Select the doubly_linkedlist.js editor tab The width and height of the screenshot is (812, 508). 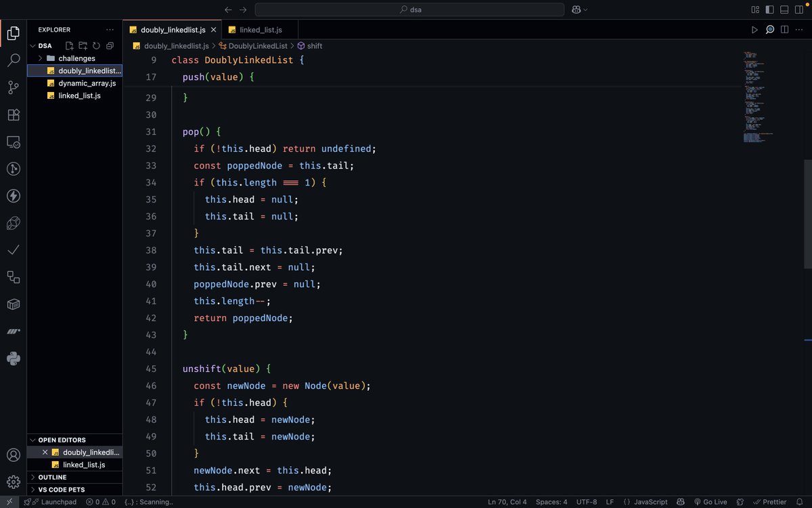click(x=173, y=30)
